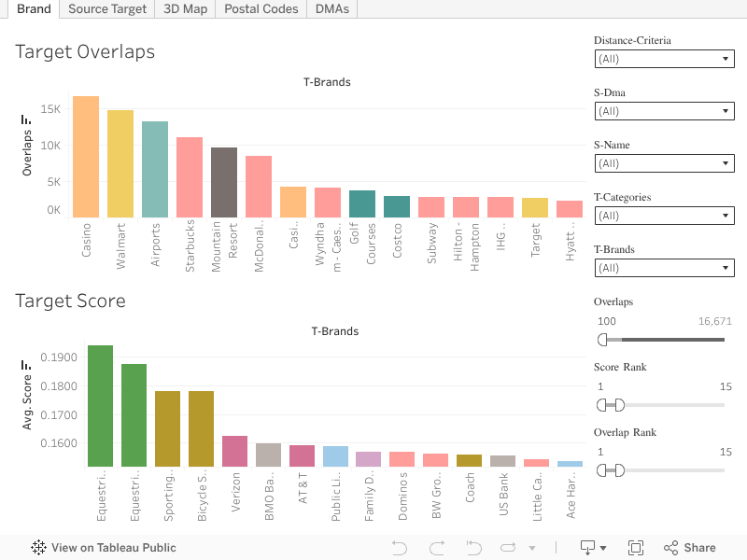Click the redo arrow in bottom toolbar

click(436, 548)
